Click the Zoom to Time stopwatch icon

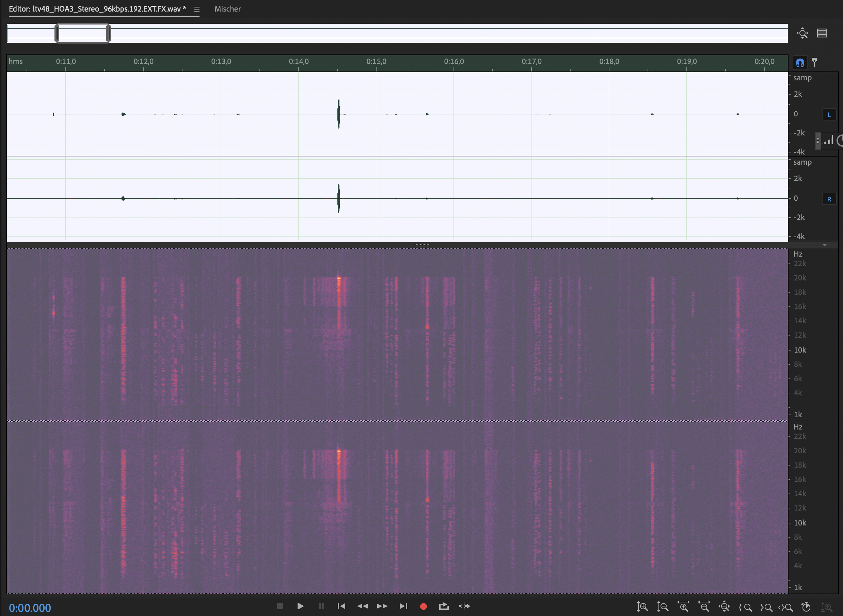click(x=806, y=607)
